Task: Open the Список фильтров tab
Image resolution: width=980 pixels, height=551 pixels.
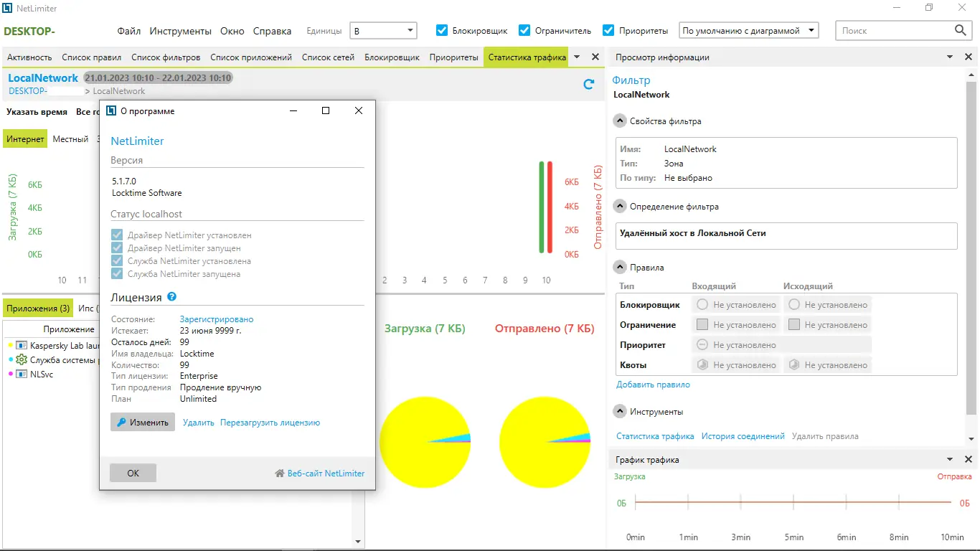Action: [x=166, y=57]
